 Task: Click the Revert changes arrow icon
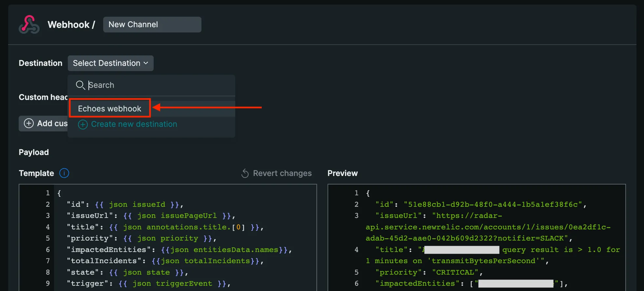point(245,173)
